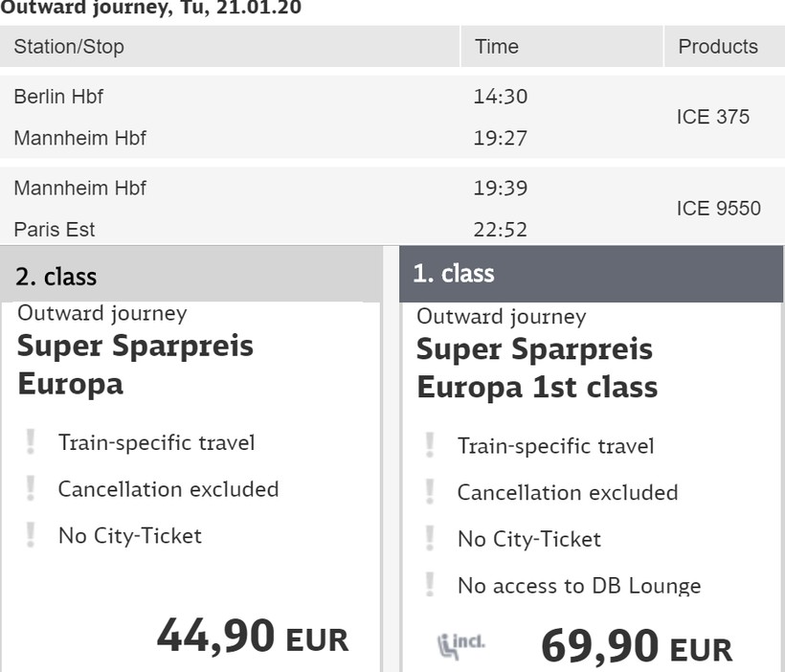Click exclamation icon beside 1st class No City-Ticket
The width and height of the screenshot is (785, 672).
430,539
